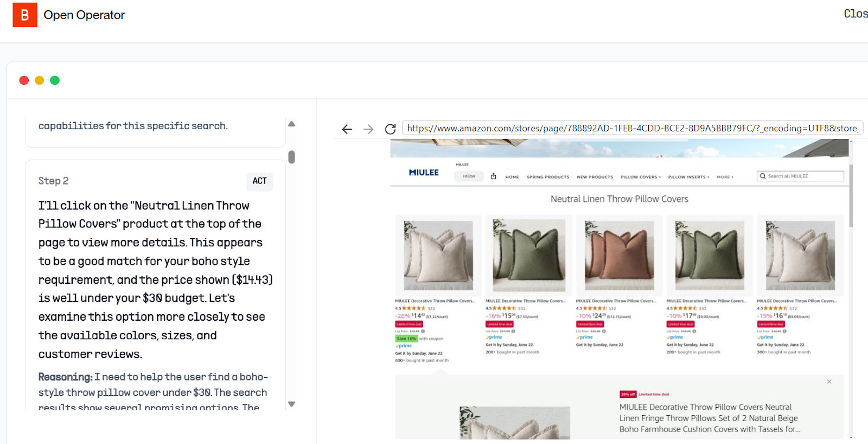The height and width of the screenshot is (444, 868).
Task: Open the Home store tab
Action: [x=512, y=177]
